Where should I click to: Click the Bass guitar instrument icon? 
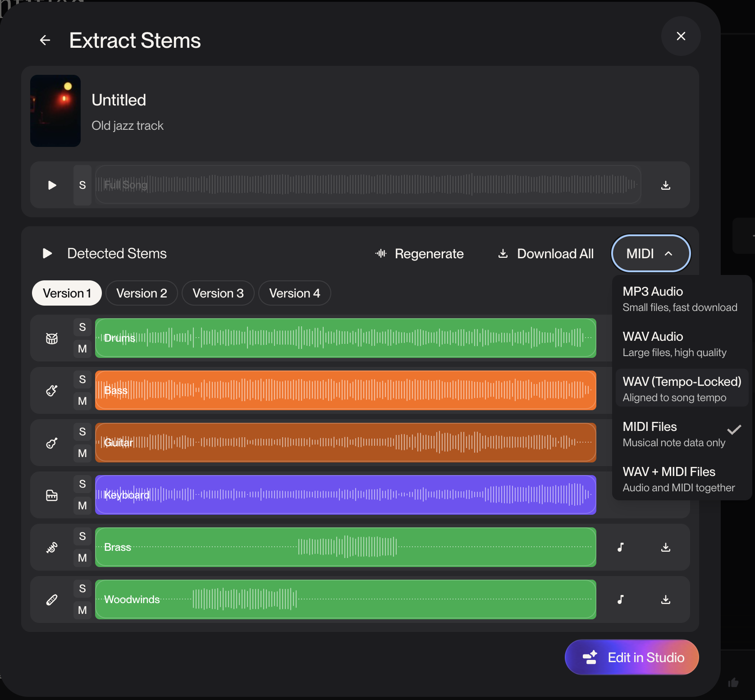click(52, 390)
